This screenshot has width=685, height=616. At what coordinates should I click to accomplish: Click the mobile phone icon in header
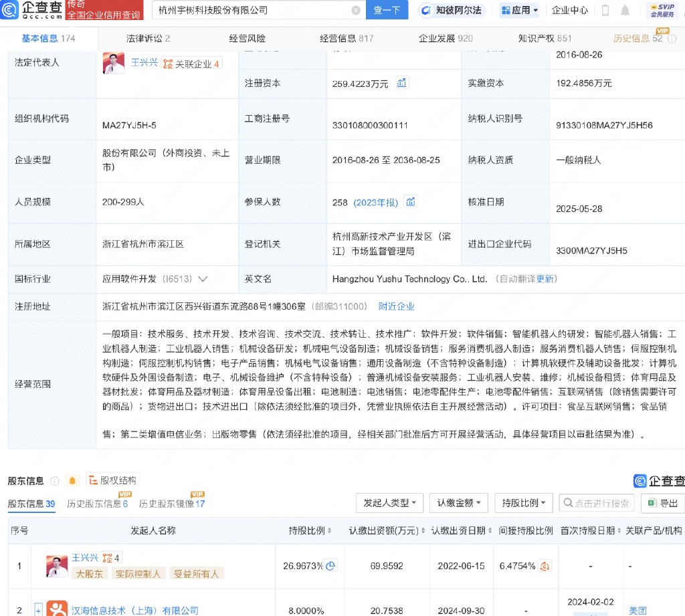(605, 10)
